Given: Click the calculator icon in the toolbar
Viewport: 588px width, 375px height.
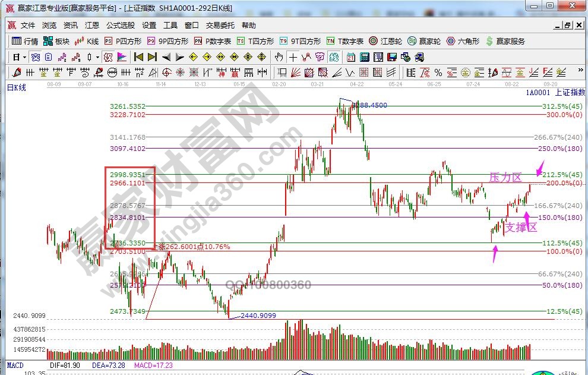Looking at the screenshot, I should pyautogui.click(x=364, y=57).
